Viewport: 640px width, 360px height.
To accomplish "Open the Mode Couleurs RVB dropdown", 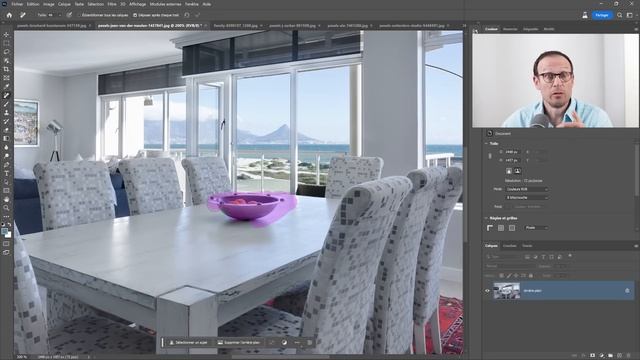I will [527, 189].
